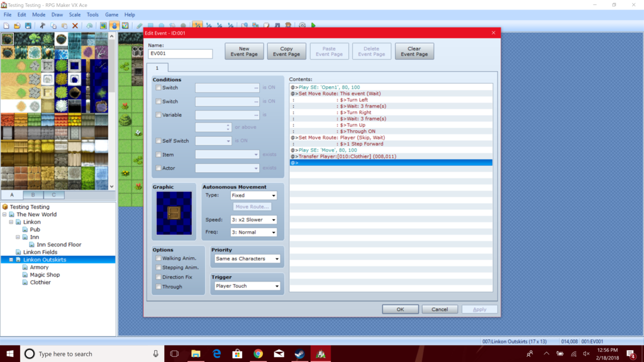Open the Tools menu
This screenshot has height=362, width=644.
(92, 14)
